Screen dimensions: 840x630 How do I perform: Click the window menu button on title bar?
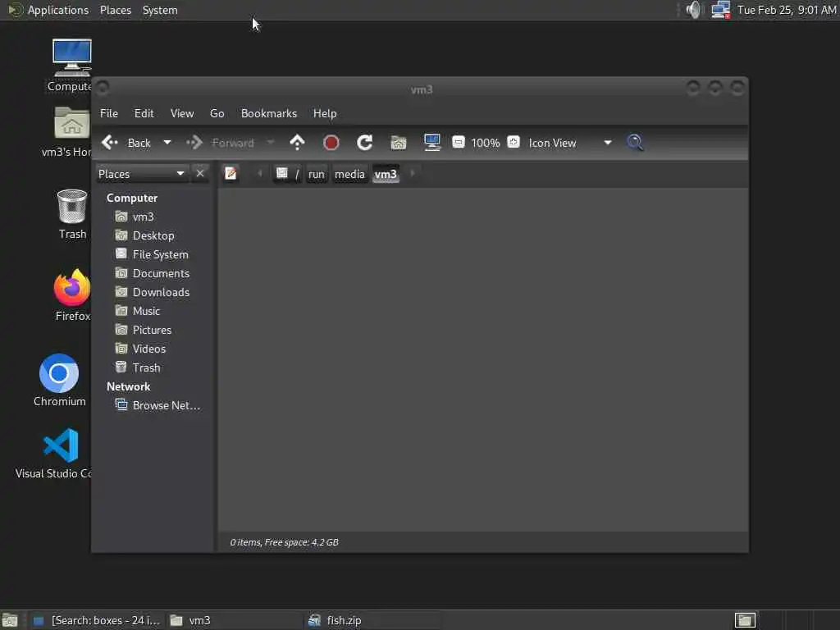click(x=103, y=87)
